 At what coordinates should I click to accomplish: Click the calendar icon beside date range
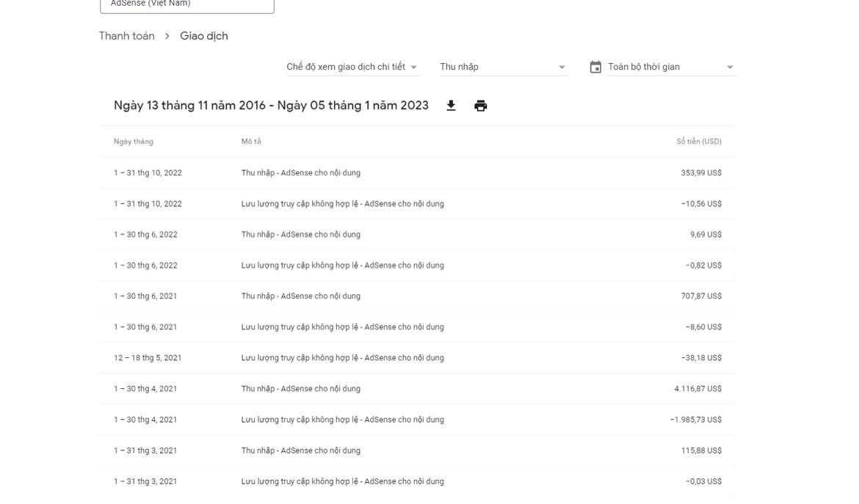coord(595,67)
